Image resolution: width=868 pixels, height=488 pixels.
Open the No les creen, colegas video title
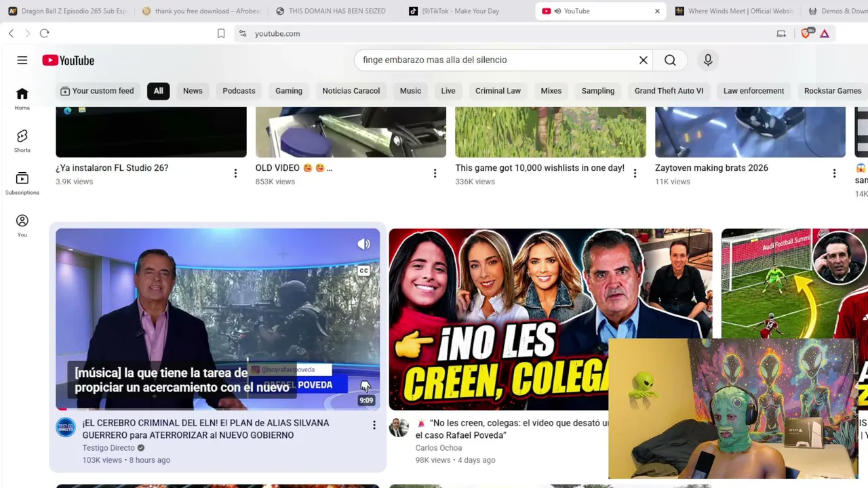tap(512, 429)
